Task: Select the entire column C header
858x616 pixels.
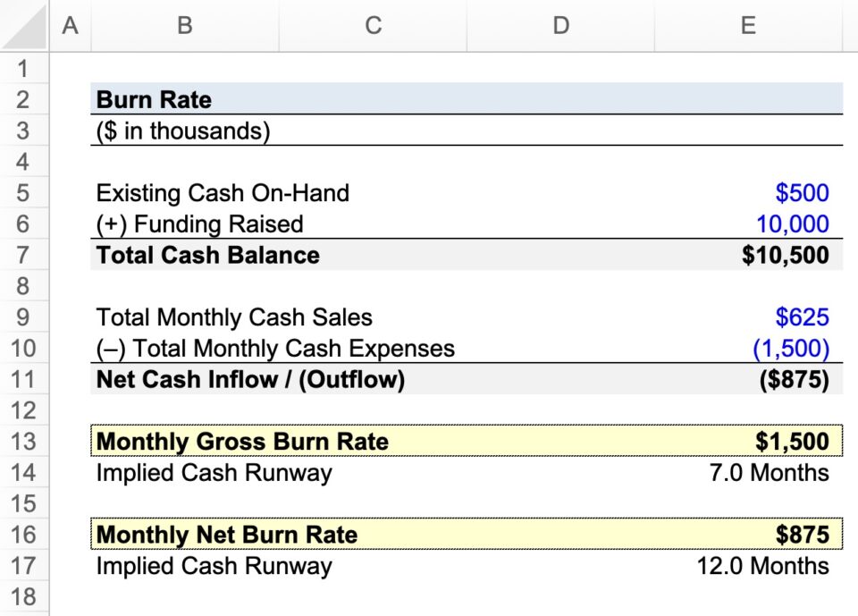Action: tap(373, 26)
